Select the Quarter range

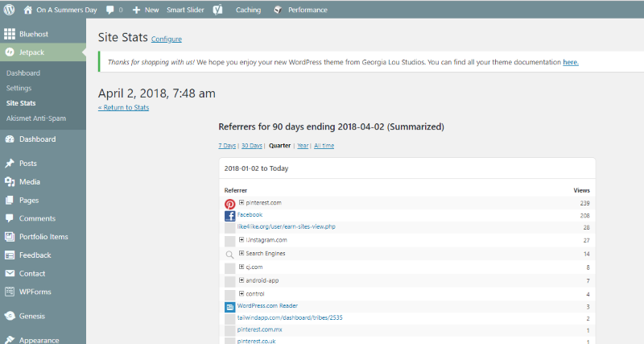click(x=279, y=146)
